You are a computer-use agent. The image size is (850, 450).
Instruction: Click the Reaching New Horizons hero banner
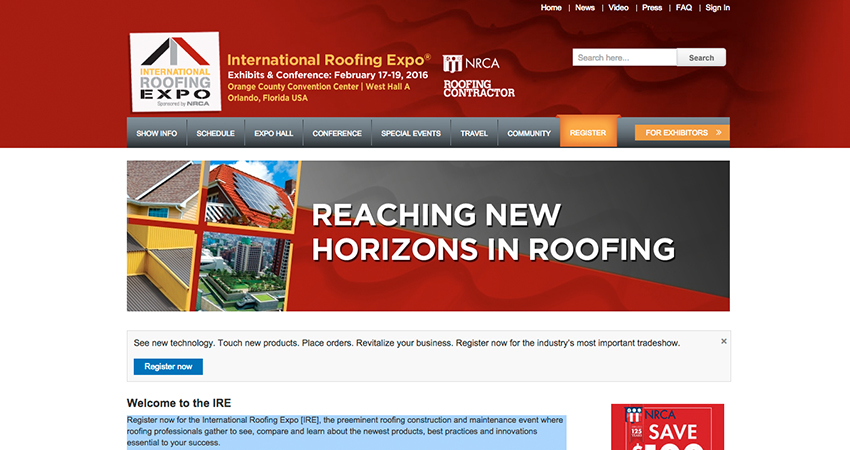(428, 236)
